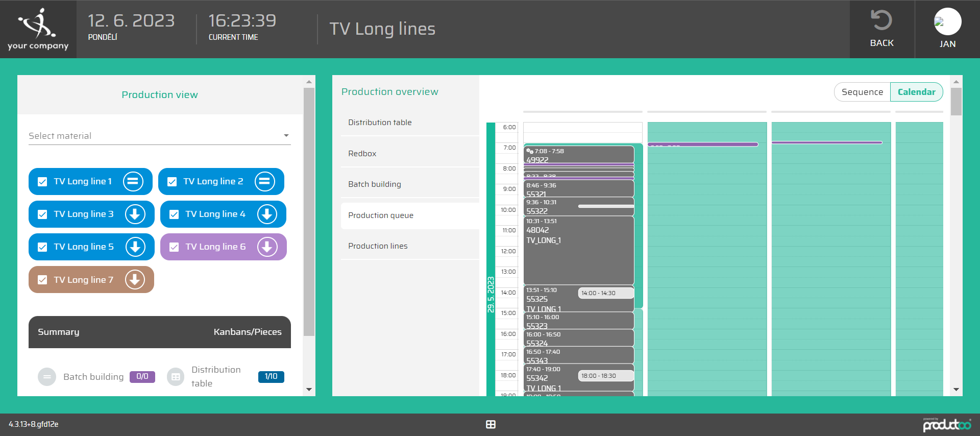
Task: Uncheck the TV Long line 5 checkbox
Action: pyautogui.click(x=43, y=247)
